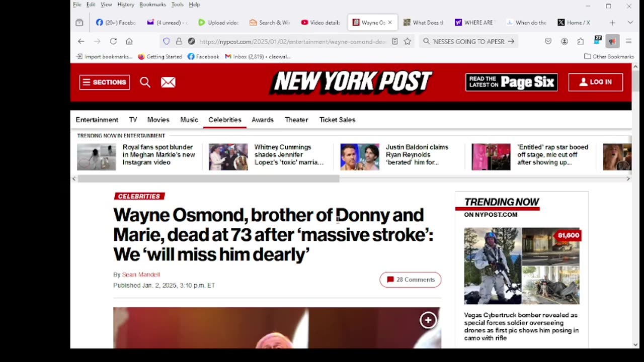
Task: Click the NY Post search magnifier
Action: pyautogui.click(x=145, y=82)
